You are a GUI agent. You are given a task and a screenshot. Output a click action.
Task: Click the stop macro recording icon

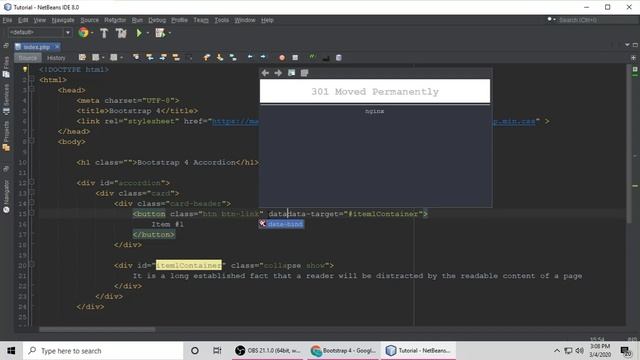pos(295,58)
